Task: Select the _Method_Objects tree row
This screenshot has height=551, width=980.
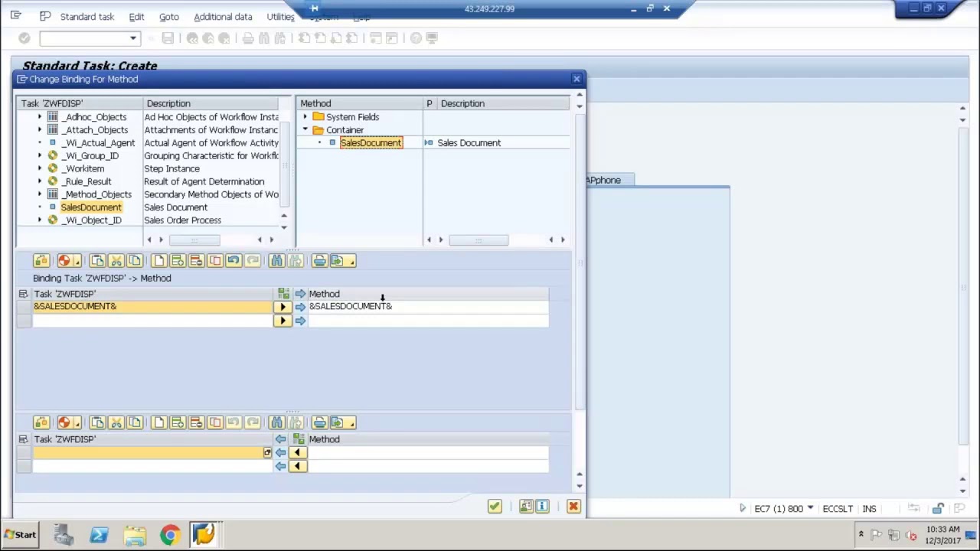Action: (x=97, y=194)
